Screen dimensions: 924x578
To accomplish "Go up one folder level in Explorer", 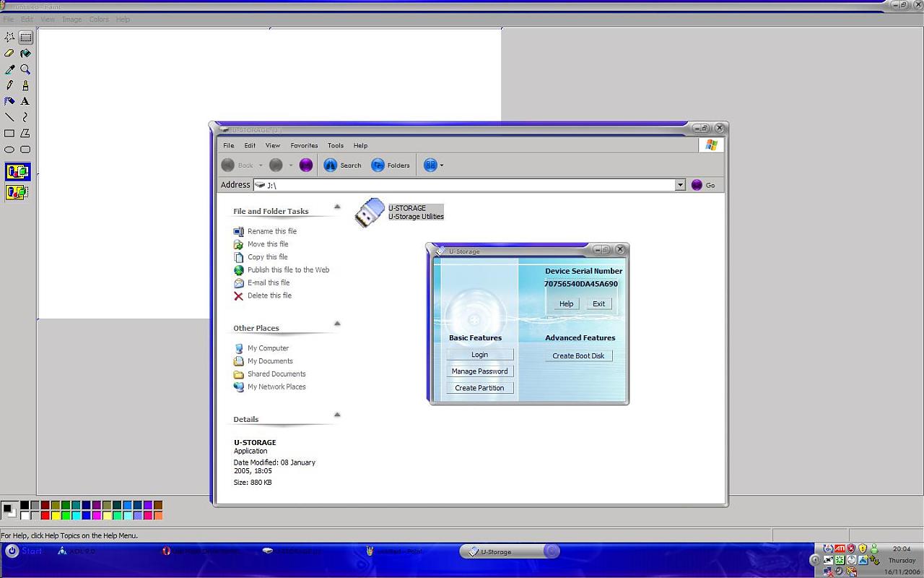I will (305, 165).
